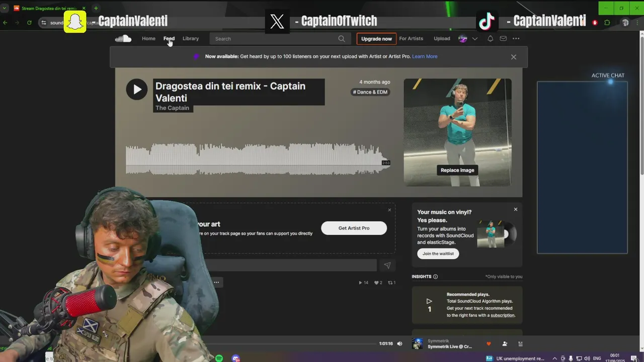Select the Stream Dragostea browser tab
Viewport: 644px width, 362px height.
point(49,8)
